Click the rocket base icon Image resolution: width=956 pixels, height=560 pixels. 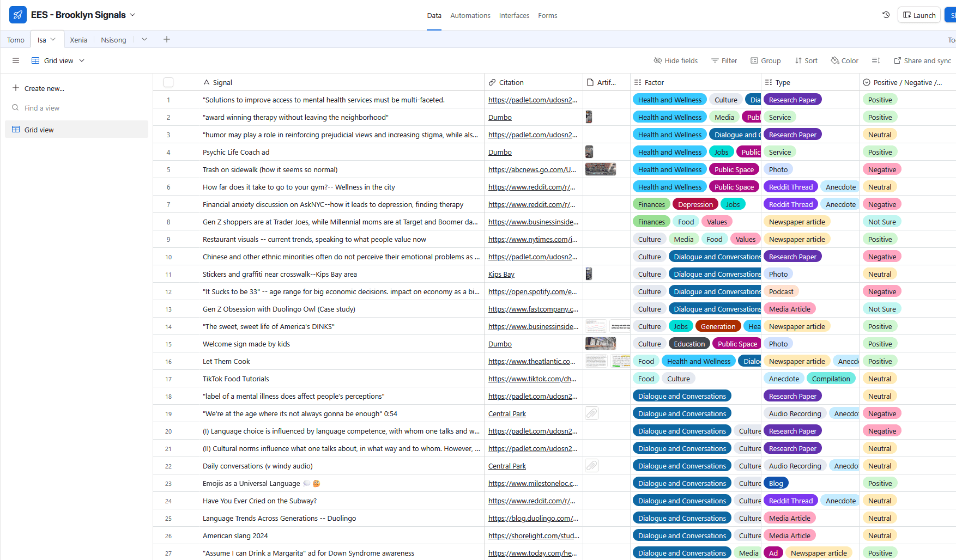pos(18,15)
